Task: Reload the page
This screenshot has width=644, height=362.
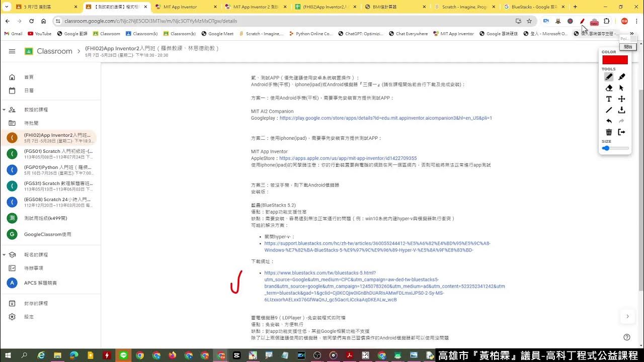Action: coord(31,21)
